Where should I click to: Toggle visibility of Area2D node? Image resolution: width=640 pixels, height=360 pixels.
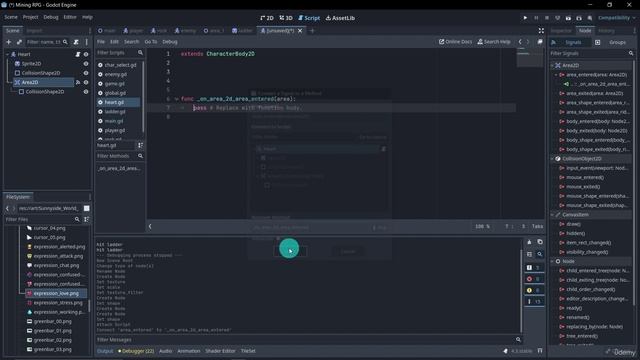86,82
